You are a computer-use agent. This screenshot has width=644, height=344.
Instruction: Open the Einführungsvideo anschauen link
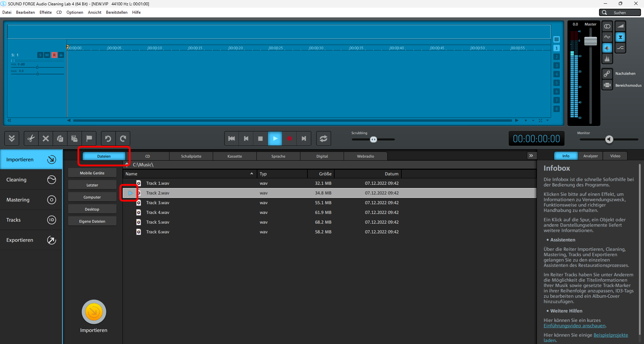(575, 326)
